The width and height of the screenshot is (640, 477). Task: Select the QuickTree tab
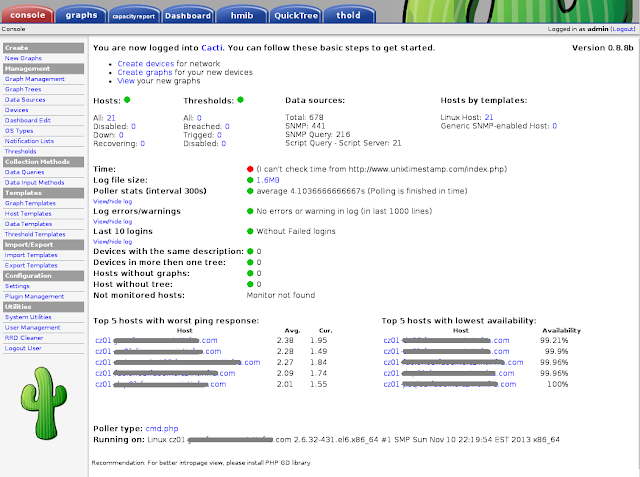pos(296,16)
